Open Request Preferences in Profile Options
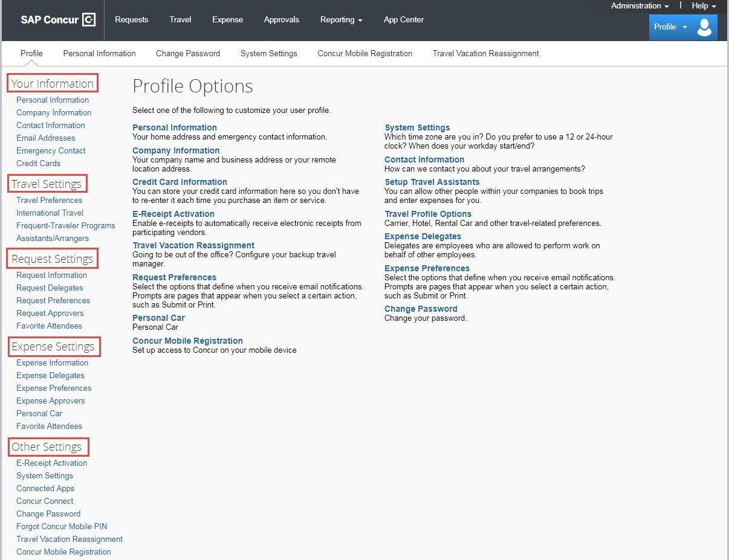The image size is (729, 560). pyautogui.click(x=174, y=277)
